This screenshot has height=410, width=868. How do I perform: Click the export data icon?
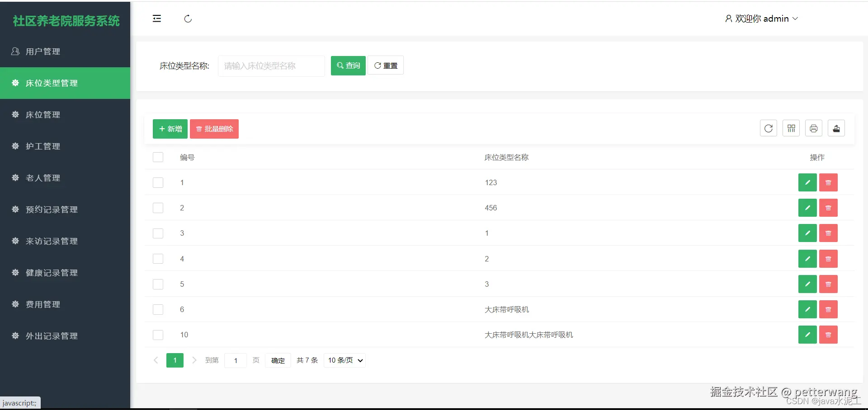836,128
